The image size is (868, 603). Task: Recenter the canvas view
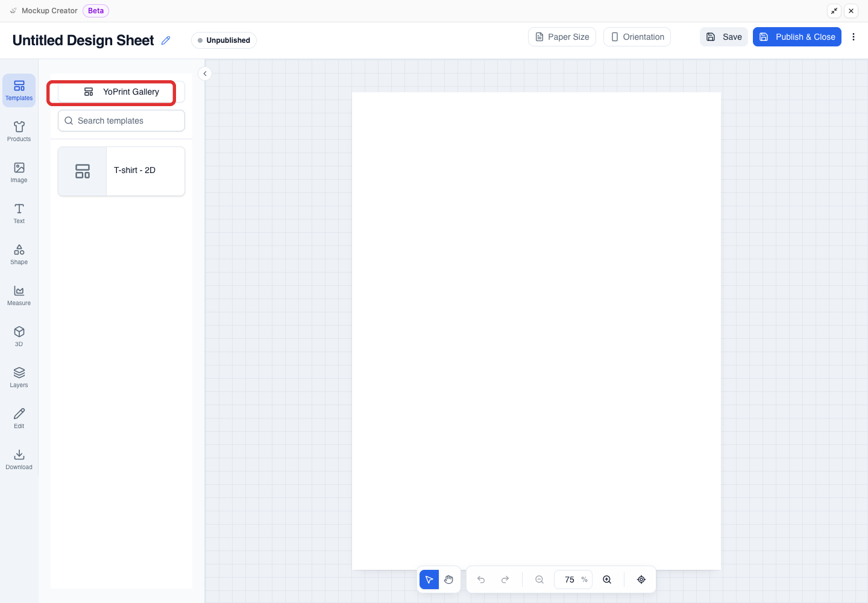click(641, 579)
